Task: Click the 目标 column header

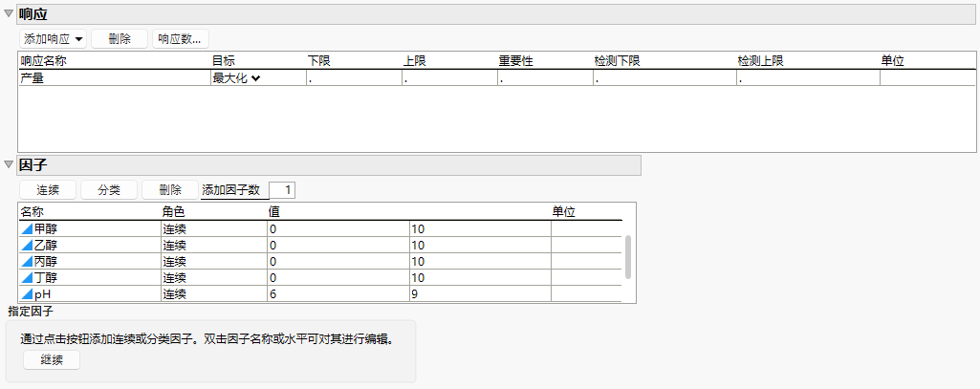Action: point(224,60)
